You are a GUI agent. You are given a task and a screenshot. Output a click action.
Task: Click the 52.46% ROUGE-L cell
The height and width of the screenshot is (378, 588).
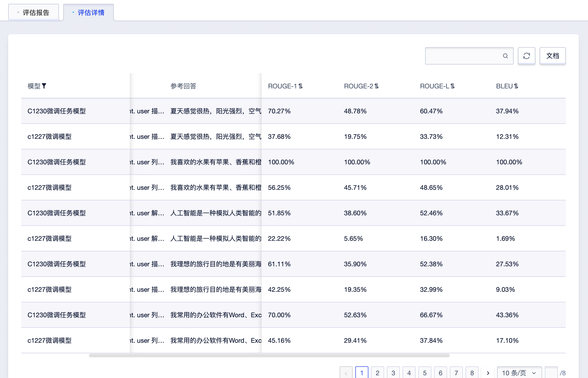point(431,213)
